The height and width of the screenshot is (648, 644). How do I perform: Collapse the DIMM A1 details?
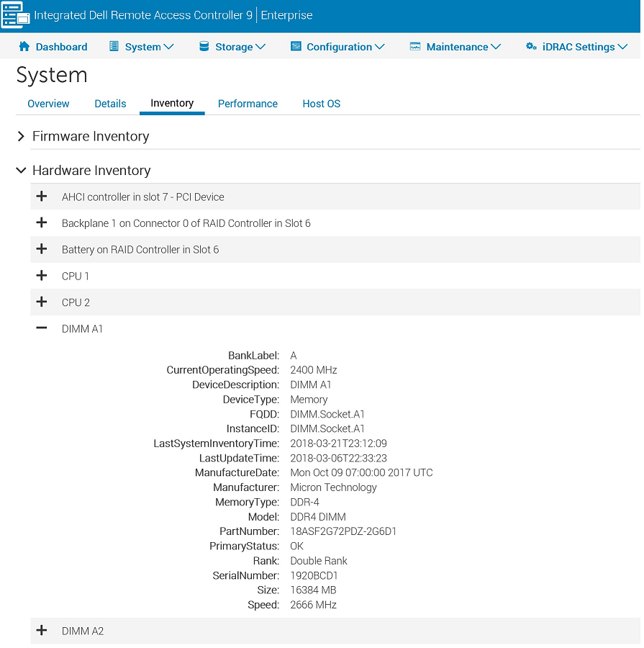[42, 328]
